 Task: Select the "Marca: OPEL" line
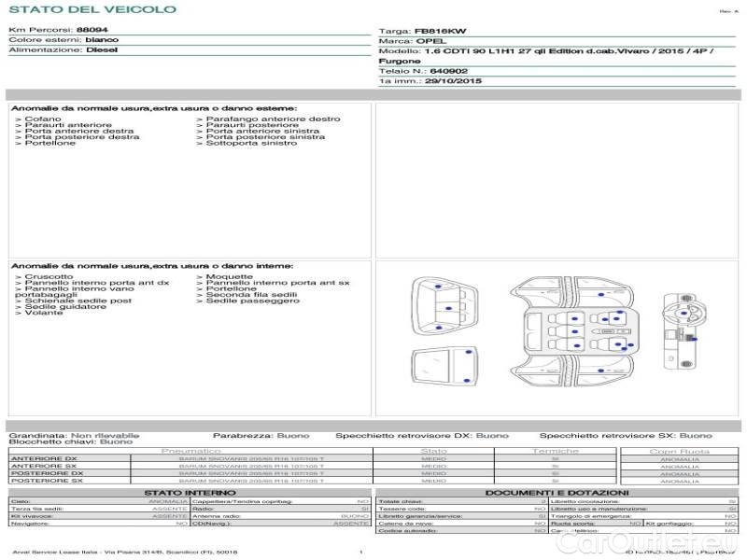[x=412, y=41]
